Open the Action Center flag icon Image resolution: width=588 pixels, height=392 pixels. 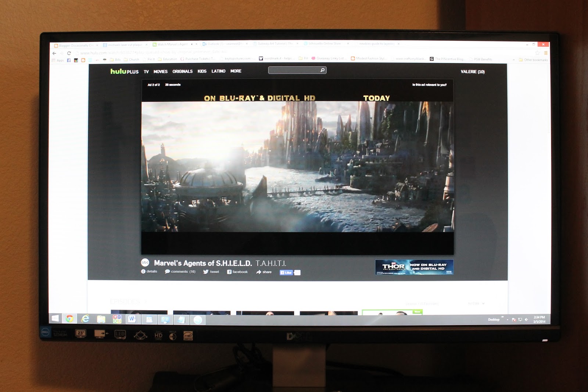coord(514,320)
